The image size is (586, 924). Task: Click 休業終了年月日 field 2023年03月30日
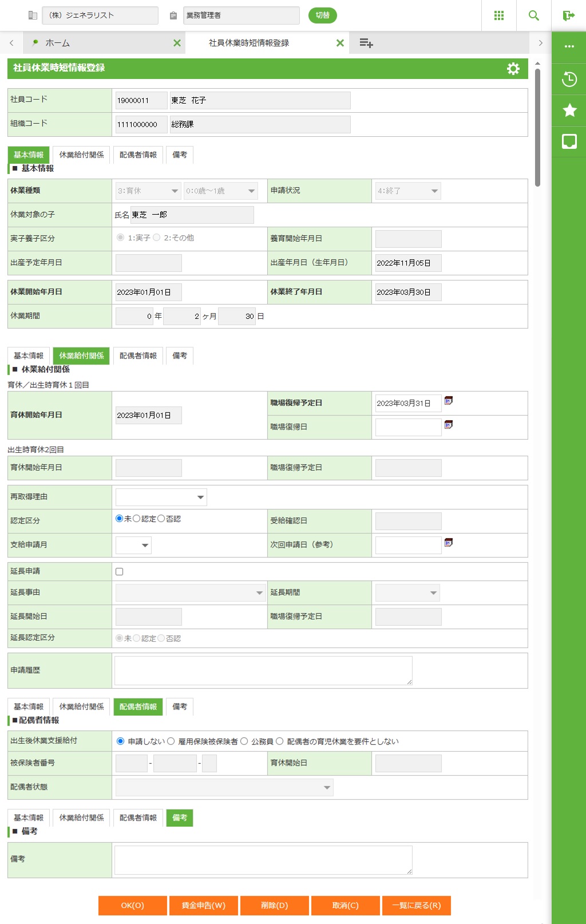(x=408, y=293)
